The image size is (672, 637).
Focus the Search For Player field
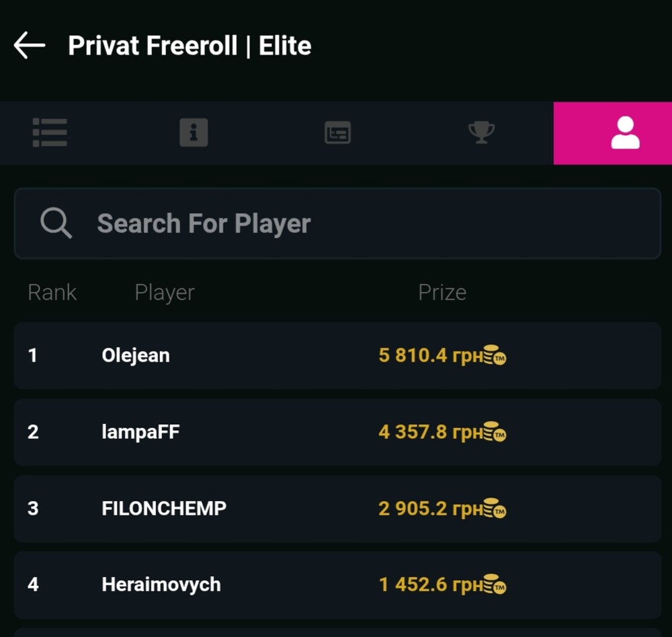click(363, 223)
